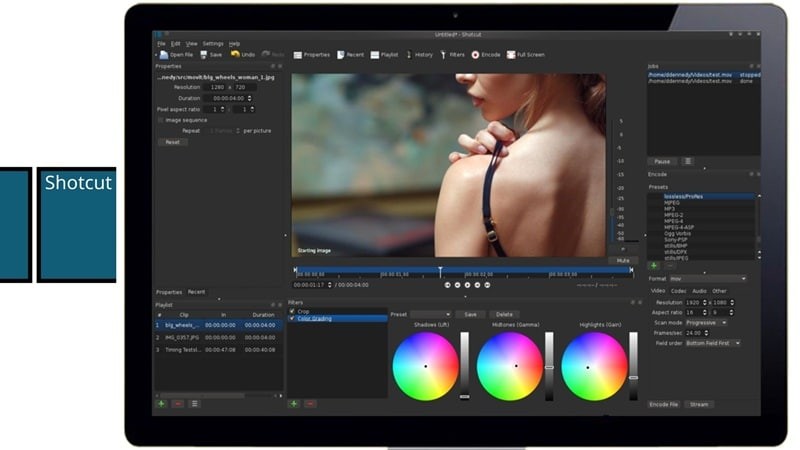Remove clip with playlist minus button
800x450 pixels.
(x=178, y=404)
